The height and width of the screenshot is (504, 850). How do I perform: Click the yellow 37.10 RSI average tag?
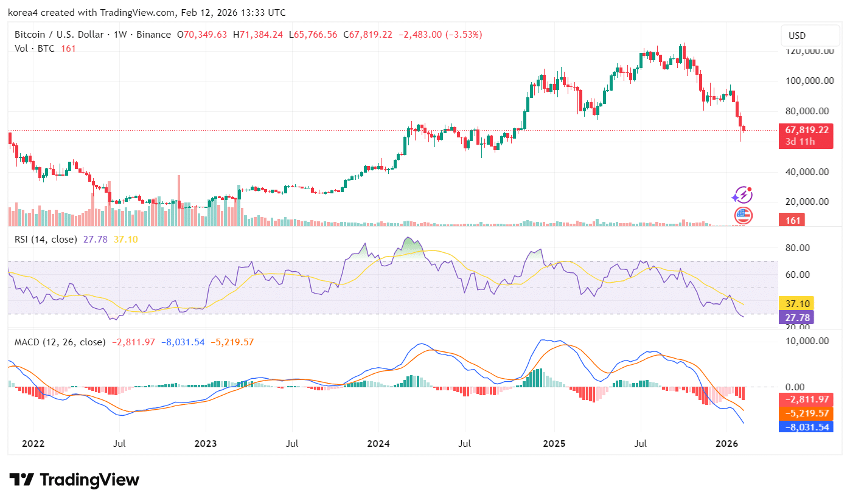tap(796, 303)
